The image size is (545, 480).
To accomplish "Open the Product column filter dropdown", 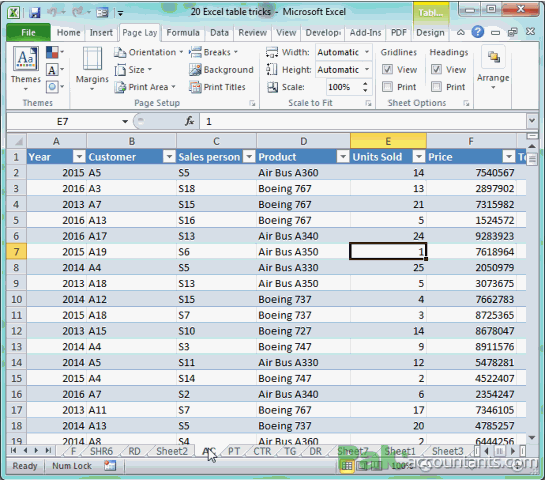I will (343, 157).
